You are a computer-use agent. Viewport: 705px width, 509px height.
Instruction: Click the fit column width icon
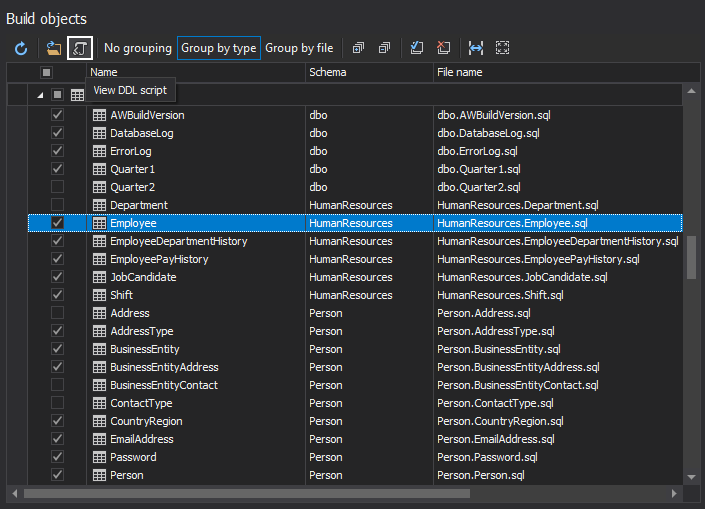tap(476, 48)
